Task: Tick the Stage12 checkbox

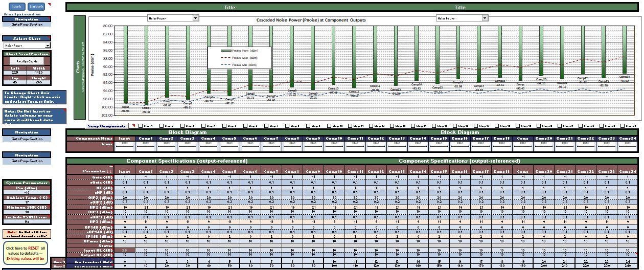Action: click(371, 126)
